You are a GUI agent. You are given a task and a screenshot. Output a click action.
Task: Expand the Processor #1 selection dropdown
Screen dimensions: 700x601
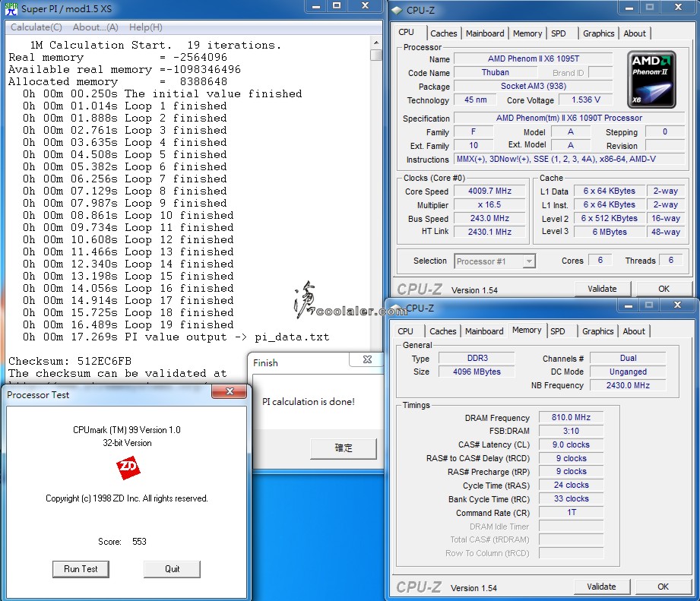click(529, 261)
